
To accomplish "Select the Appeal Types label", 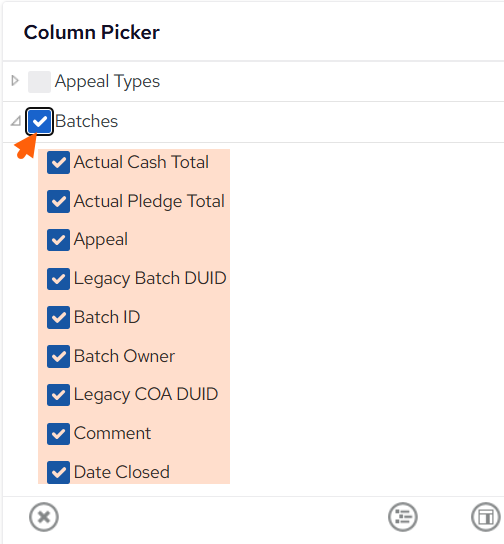I will 107,82.
